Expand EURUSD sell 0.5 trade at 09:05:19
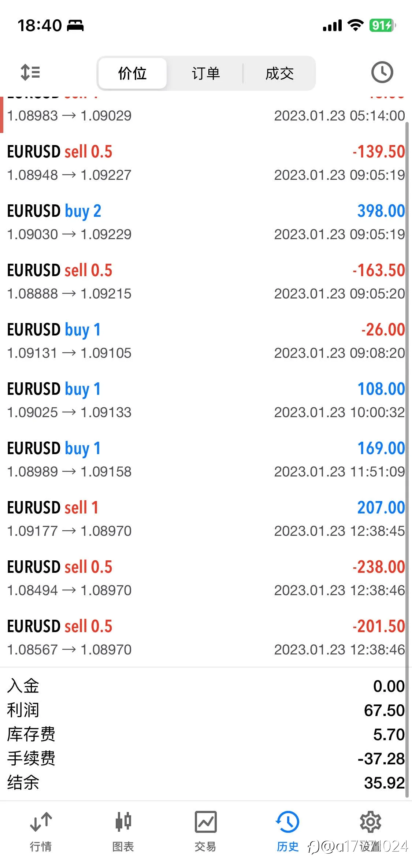 206,163
